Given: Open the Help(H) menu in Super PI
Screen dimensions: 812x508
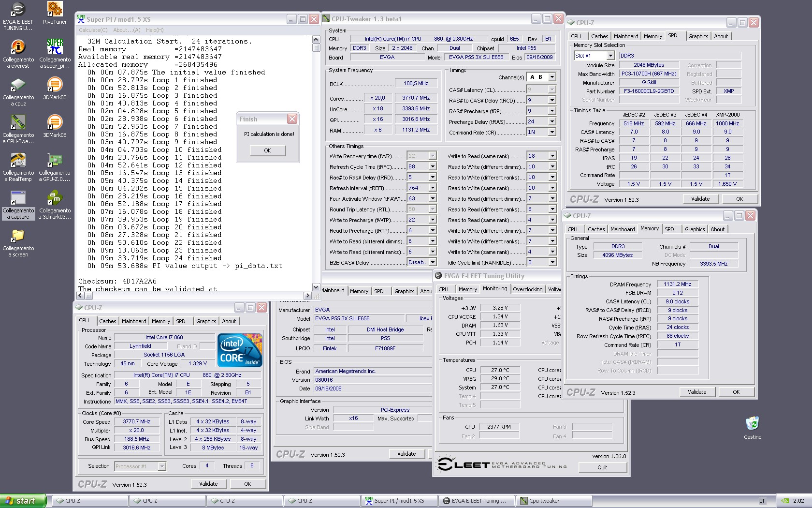Looking at the screenshot, I should (x=155, y=30).
